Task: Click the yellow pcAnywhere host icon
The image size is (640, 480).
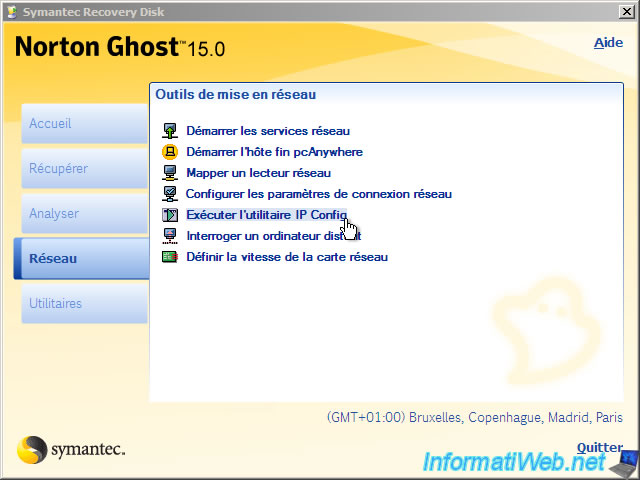Action: 170,152
